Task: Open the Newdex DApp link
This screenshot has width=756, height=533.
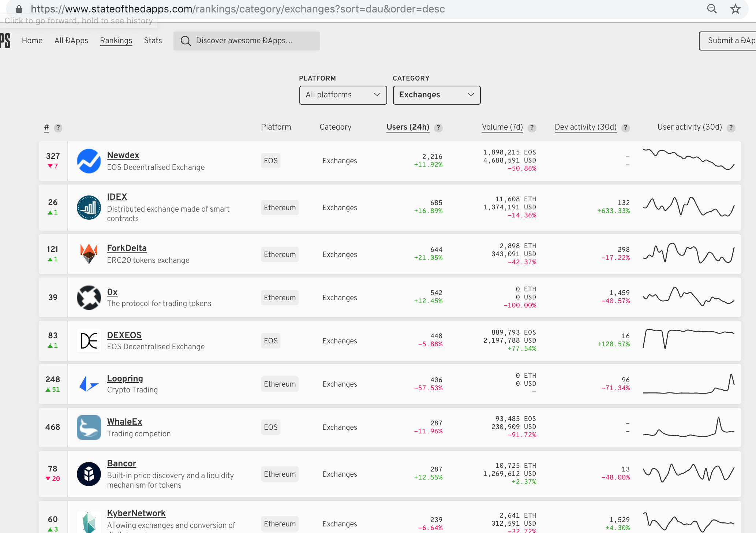Action: [123, 155]
